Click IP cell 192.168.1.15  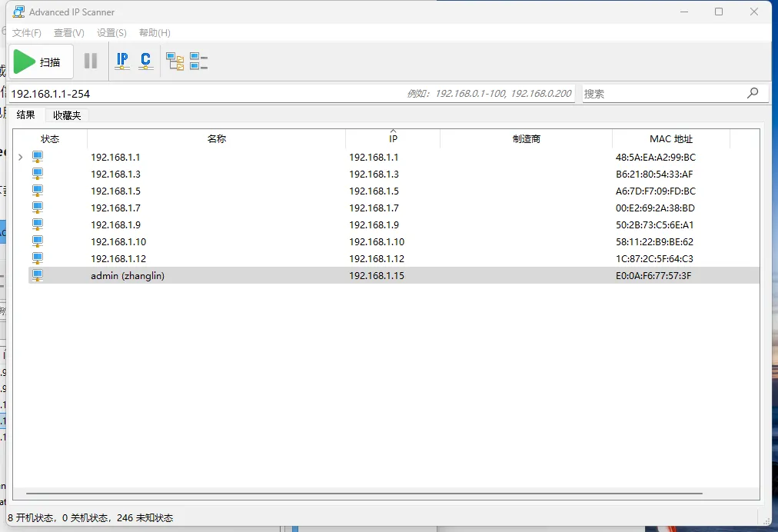click(377, 275)
